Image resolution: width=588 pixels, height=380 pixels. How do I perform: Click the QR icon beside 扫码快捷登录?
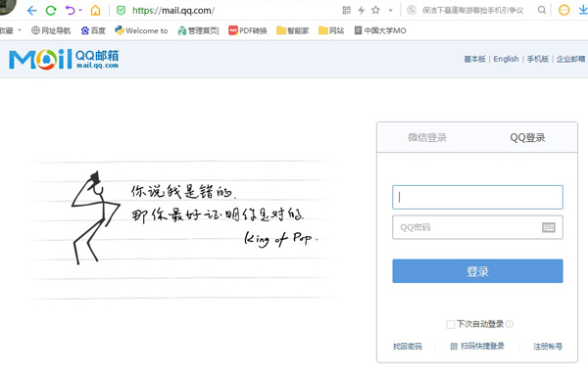click(454, 347)
